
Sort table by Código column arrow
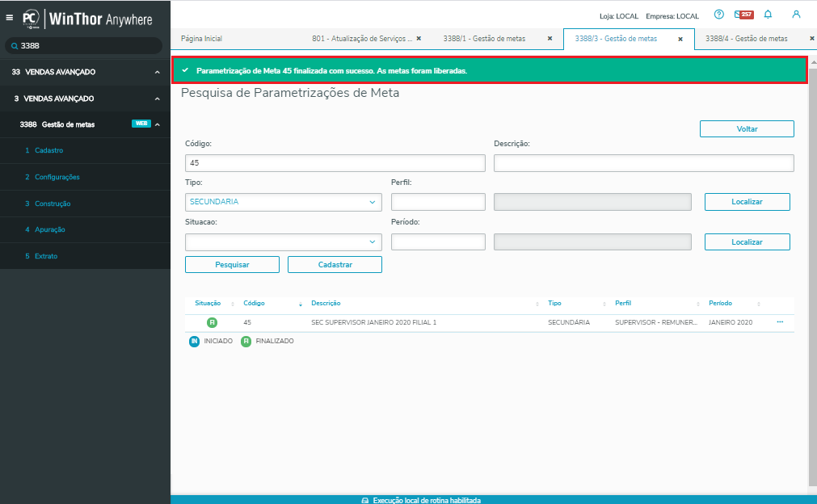(301, 304)
